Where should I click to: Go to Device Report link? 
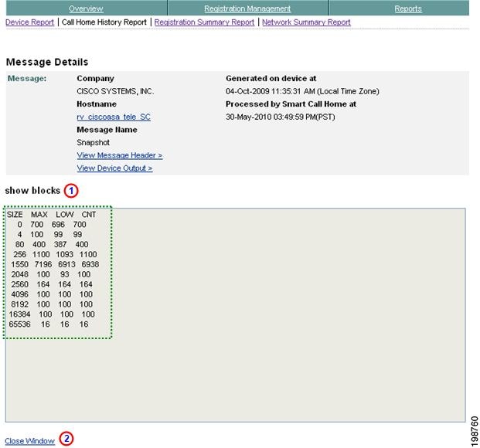tap(29, 22)
